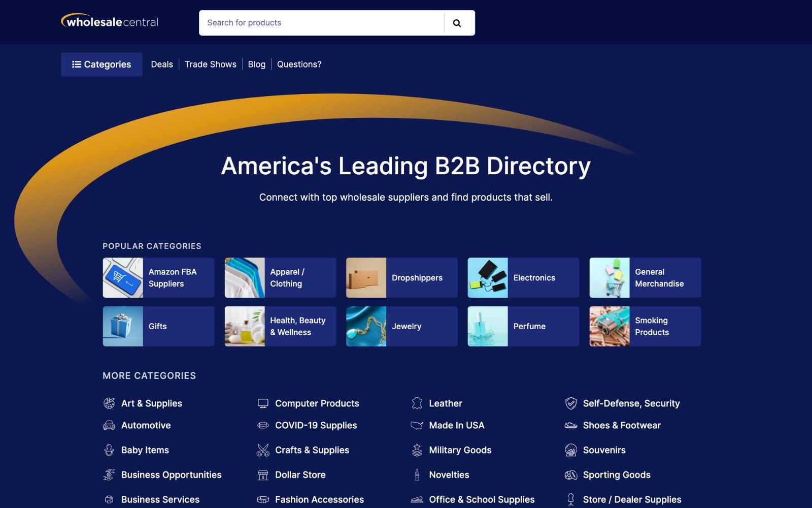This screenshot has height=508, width=812.
Task: Click the Shoes & Footwear sneaker icon
Action: [571, 425]
